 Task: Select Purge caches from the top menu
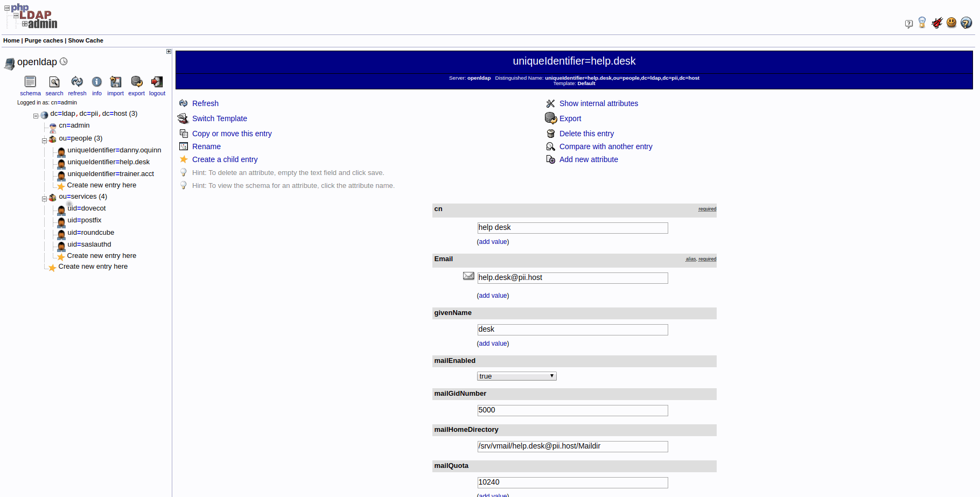(x=43, y=40)
